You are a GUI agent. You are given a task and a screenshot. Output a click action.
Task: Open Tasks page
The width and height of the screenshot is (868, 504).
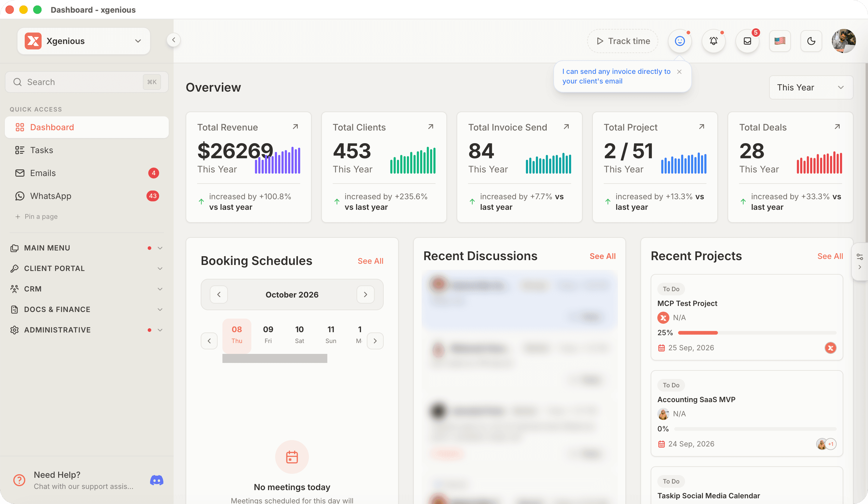coord(87,150)
